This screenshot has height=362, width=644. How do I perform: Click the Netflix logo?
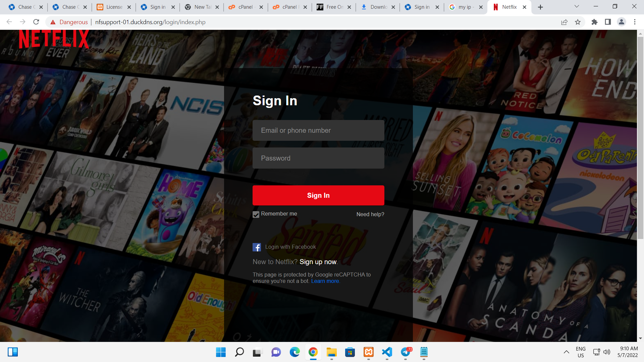(54, 39)
